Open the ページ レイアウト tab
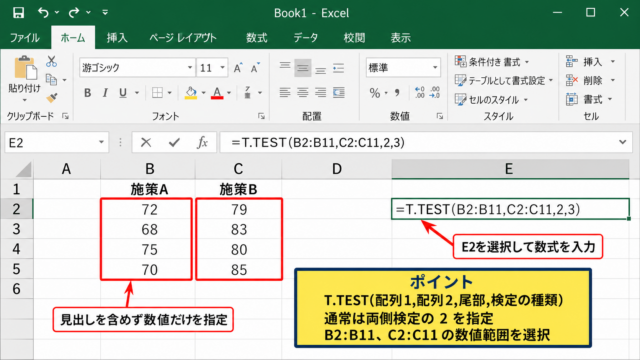The height and width of the screenshot is (360, 640). point(183,38)
